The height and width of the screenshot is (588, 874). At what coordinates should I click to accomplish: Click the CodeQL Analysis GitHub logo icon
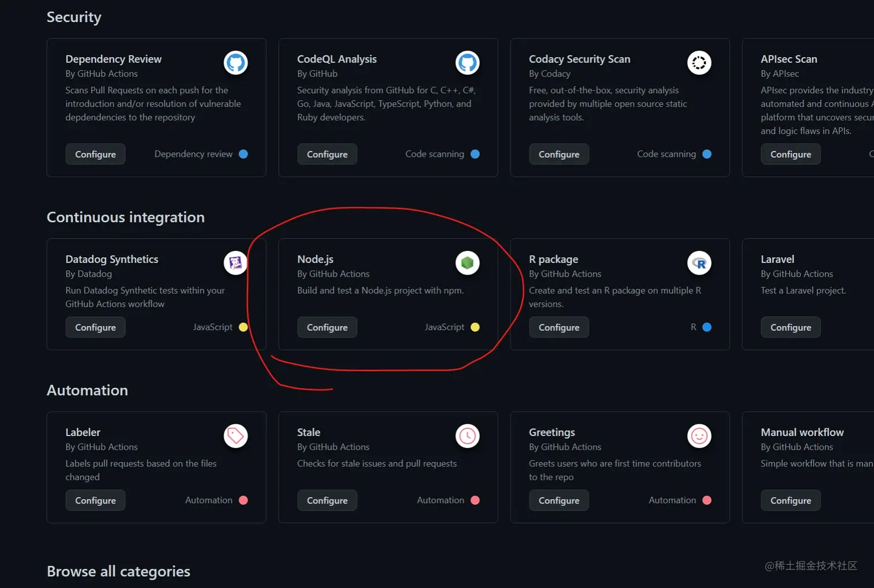tap(468, 62)
